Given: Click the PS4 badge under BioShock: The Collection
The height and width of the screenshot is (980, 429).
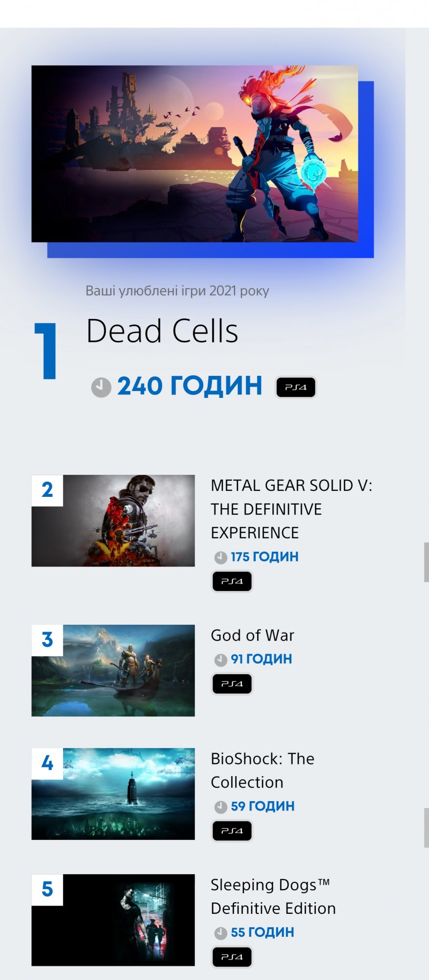Looking at the screenshot, I should (232, 831).
